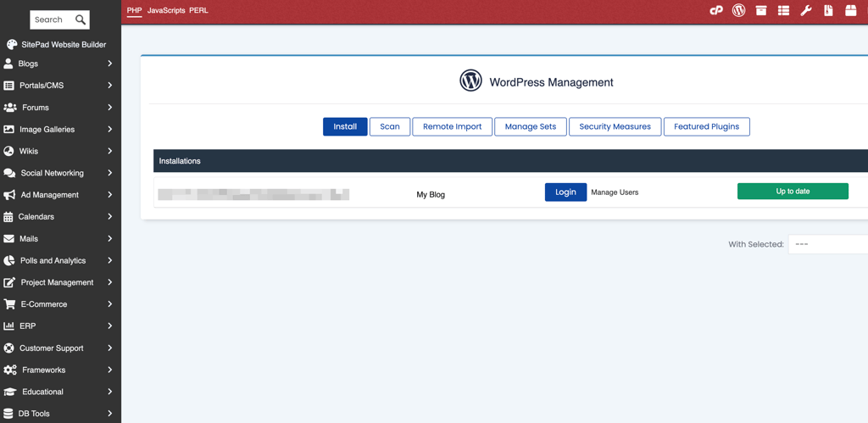Click the archive box icon in top bar
Image resolution: width=868 pixels, height=423 pixels.
[761, 10]
